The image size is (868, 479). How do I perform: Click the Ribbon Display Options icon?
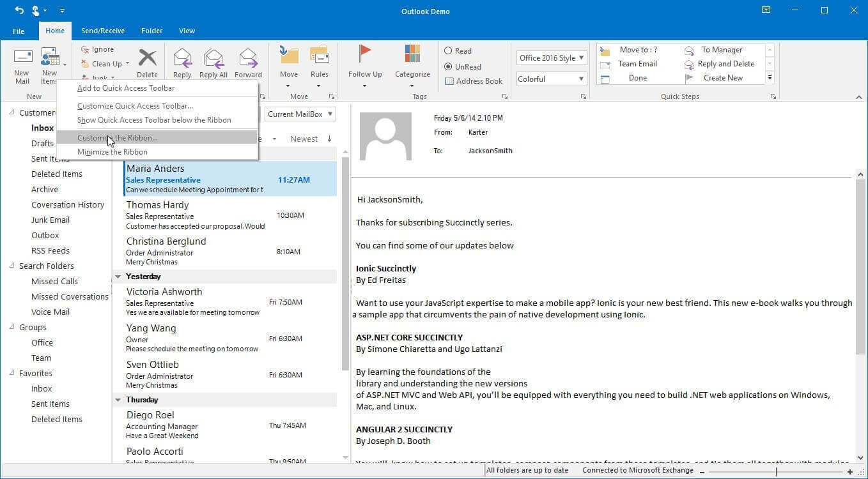[x=766, y=10]
